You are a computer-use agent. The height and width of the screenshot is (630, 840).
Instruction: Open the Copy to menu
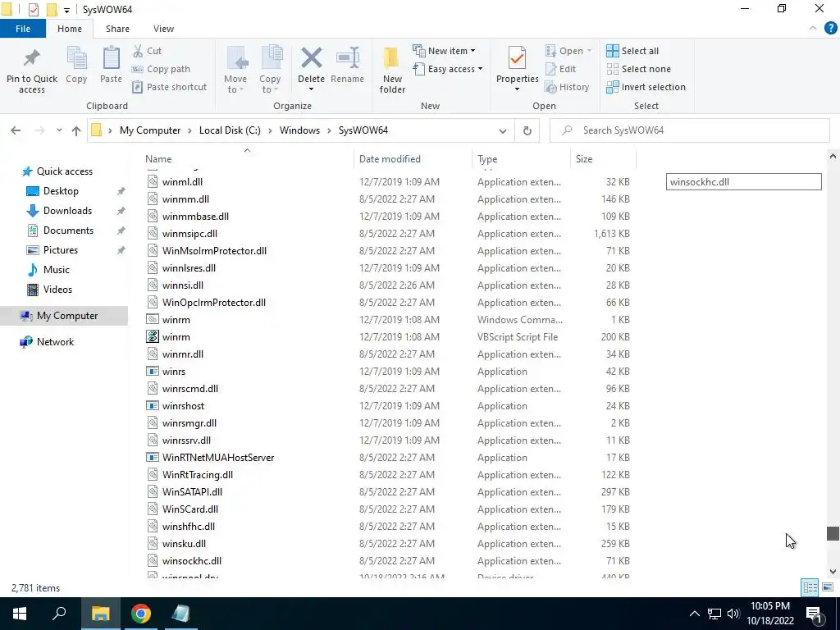pos(270,71)
